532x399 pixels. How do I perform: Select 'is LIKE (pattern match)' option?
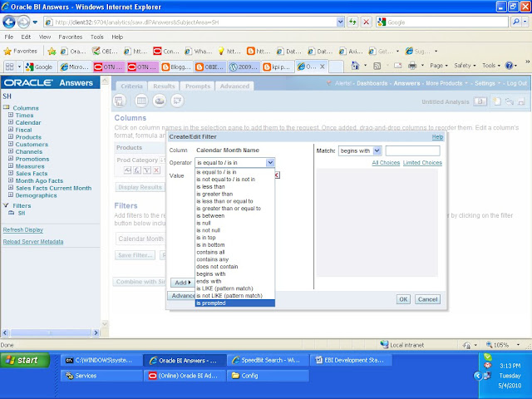pyautogui.click(x=234, y=288)
